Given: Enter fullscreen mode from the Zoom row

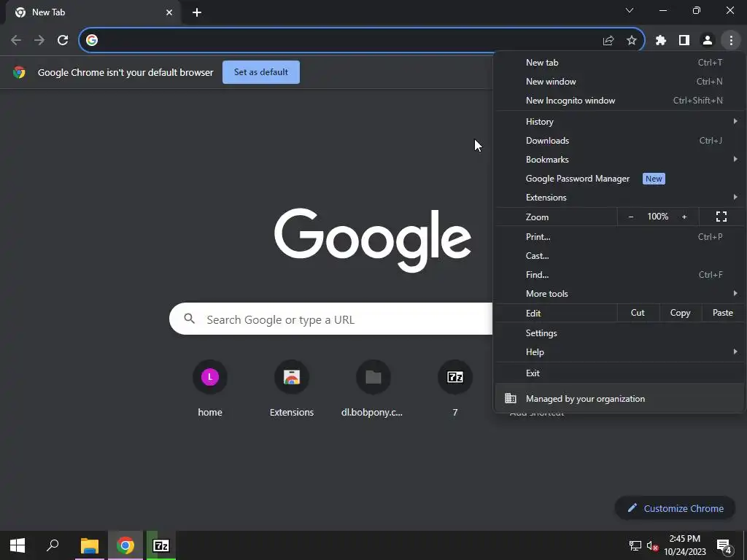Looking at the screenshot, I should tap(721, 217).
